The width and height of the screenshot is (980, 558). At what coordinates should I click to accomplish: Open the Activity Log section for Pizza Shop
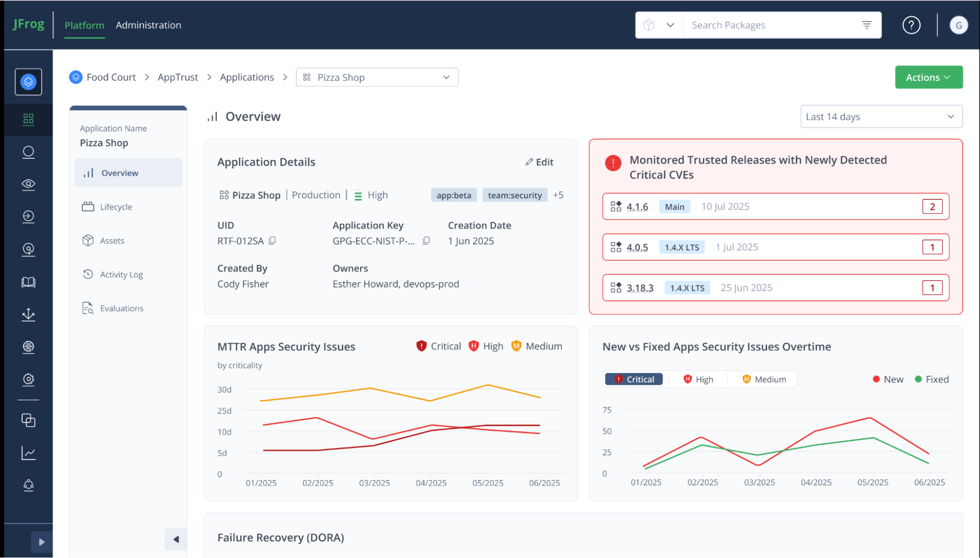coord(121,274)
